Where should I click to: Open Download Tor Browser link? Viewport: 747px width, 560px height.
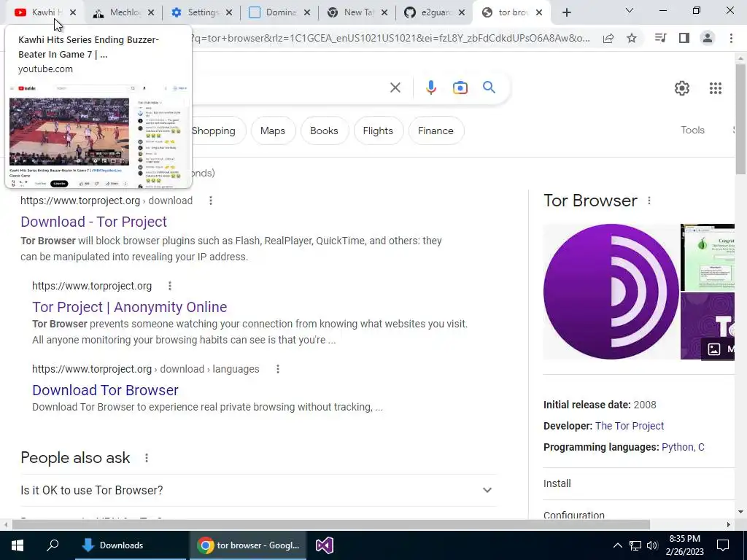(x=105, y=391)
